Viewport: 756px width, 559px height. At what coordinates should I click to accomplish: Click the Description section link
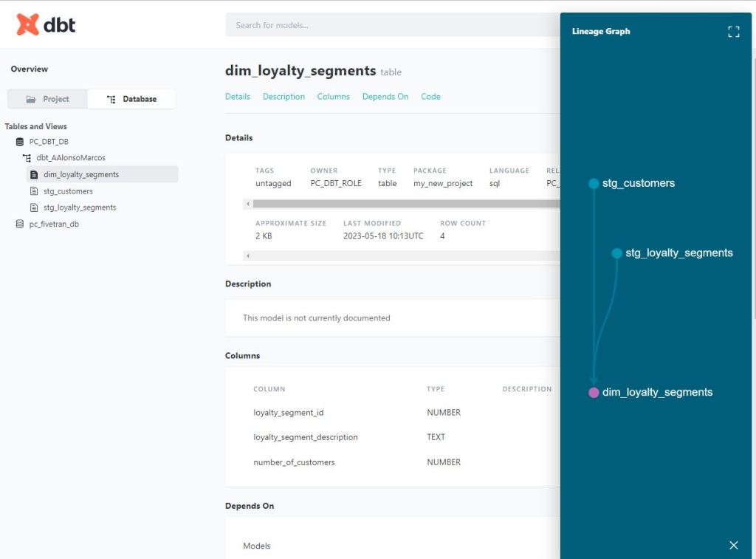point(283,97)
